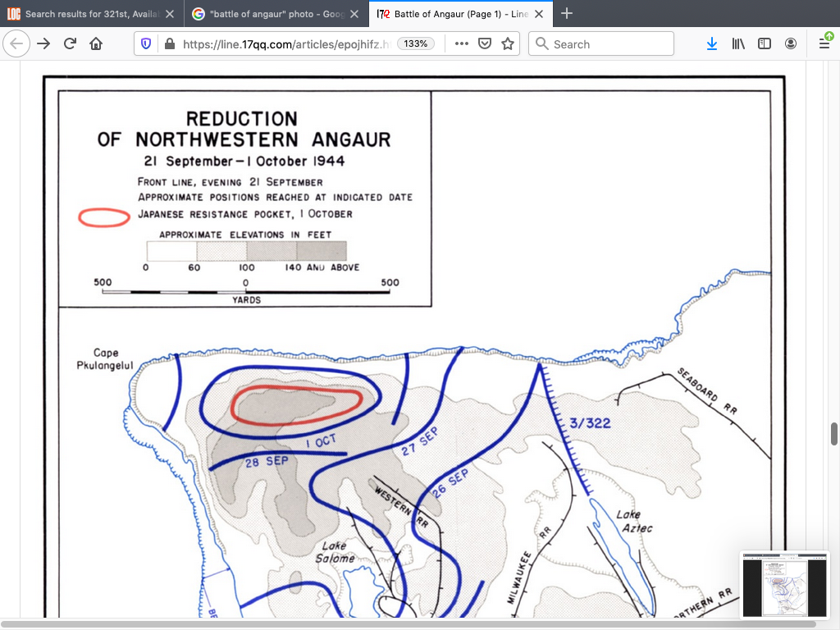This screenshot has width=840, height=630.
Task: Open the page actions three-dot menu
Action: coord(462,44)
